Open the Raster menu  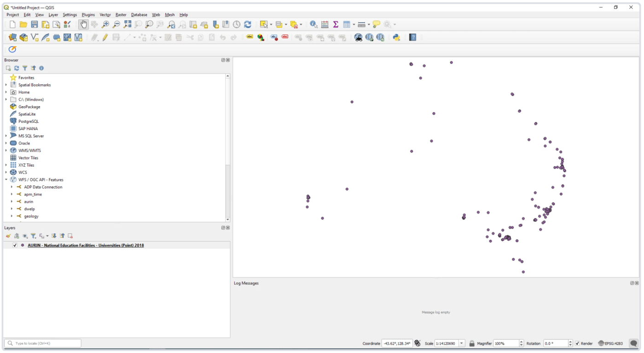pos(121,14)
